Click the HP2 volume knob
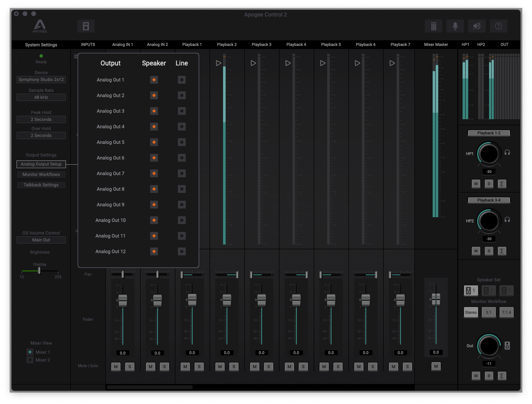The height and width of the screenshot is (404, 532). [x=489, y=221]
